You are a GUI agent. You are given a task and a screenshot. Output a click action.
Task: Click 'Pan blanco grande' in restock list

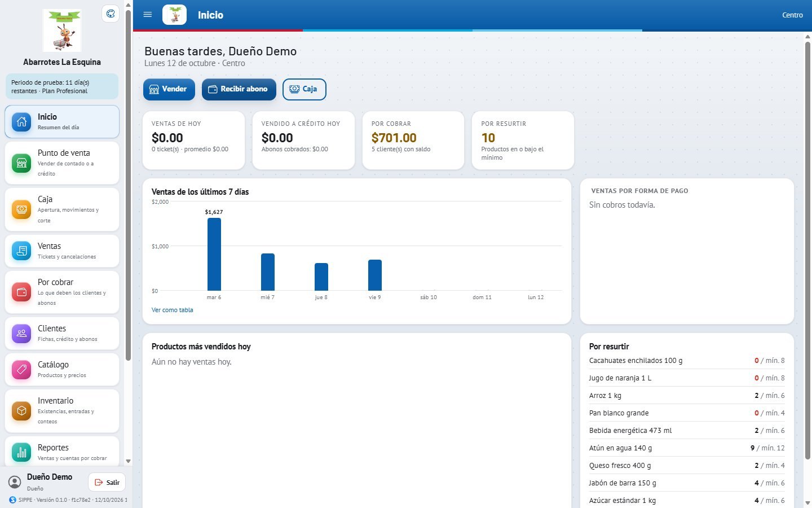687,413
